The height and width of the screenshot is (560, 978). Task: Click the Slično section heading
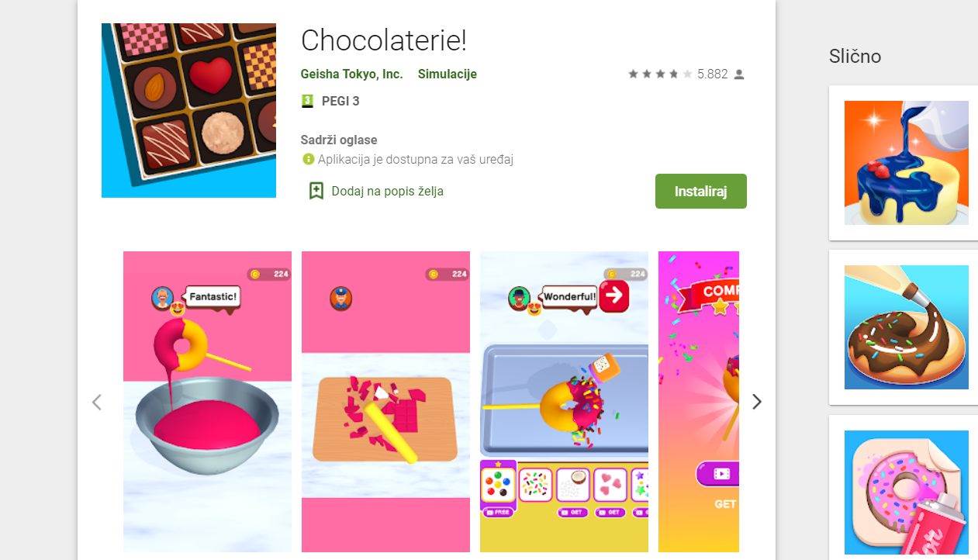point(855,57)
